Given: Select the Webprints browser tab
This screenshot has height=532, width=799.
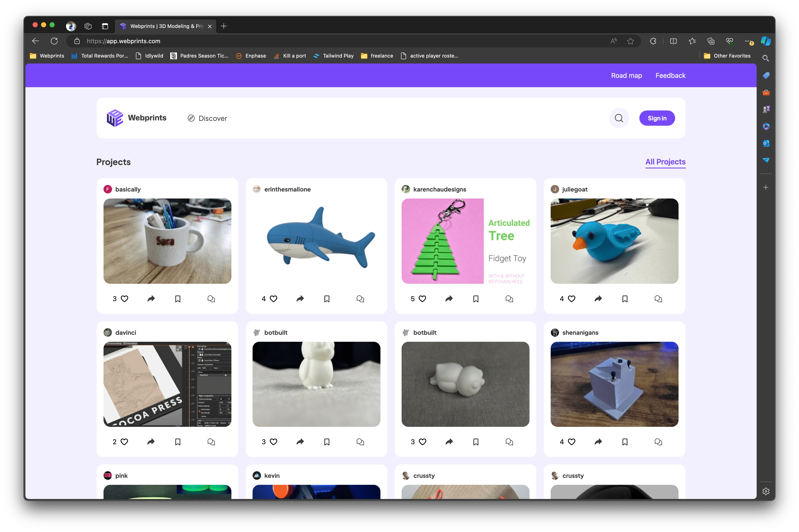Looking at the screenshot, I should pyautogui.click(x=163, y=26).
